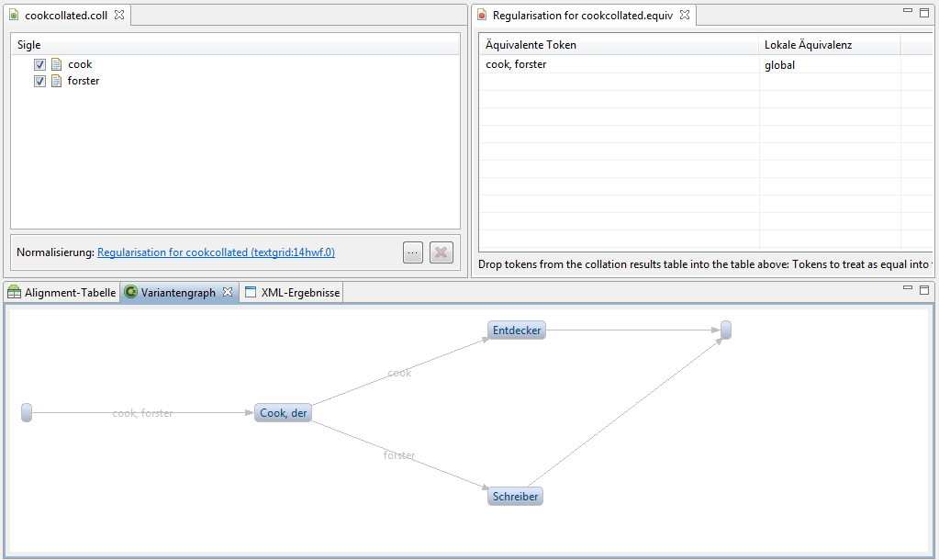The height and width of the screenshot is (560, 939).
Task: Open the Regularisation for cookcollated link
Action: [x=216, y=252]
